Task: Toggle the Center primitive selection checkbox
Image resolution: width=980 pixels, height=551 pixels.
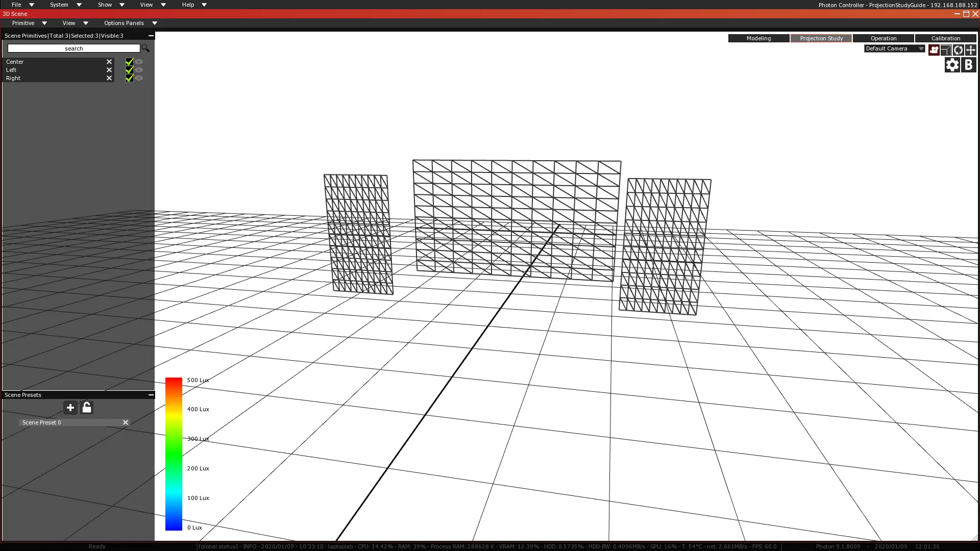Action: pyautogui.click(x=129, y=62)
